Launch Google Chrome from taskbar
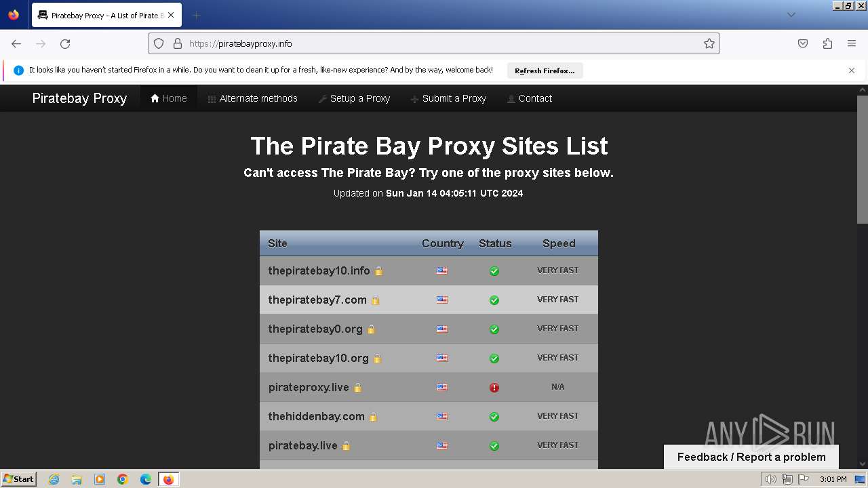Viewport: 868px width, 488px height. [123, 479]
